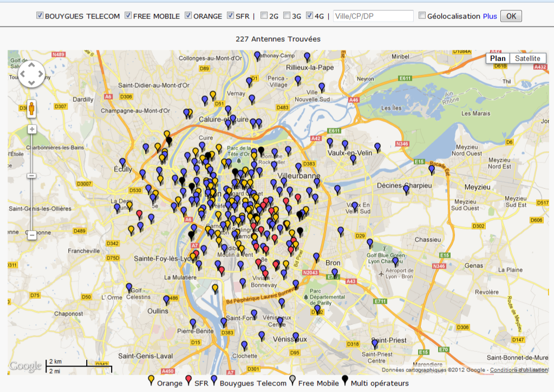Switch map to Plan view
Image resolution: width=554 pixels, height=392 pixels.
(498, 58)
